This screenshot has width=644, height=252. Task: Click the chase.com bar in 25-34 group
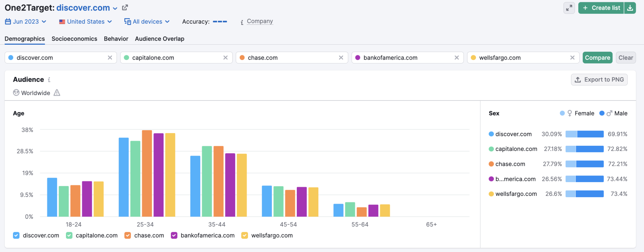tap(147, 174)
